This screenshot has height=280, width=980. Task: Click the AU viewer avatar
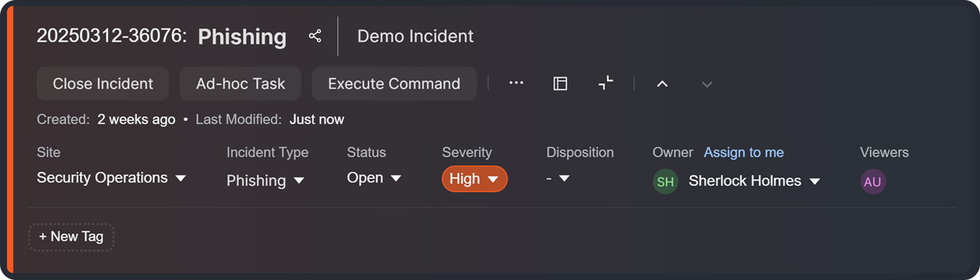[872, 182]
